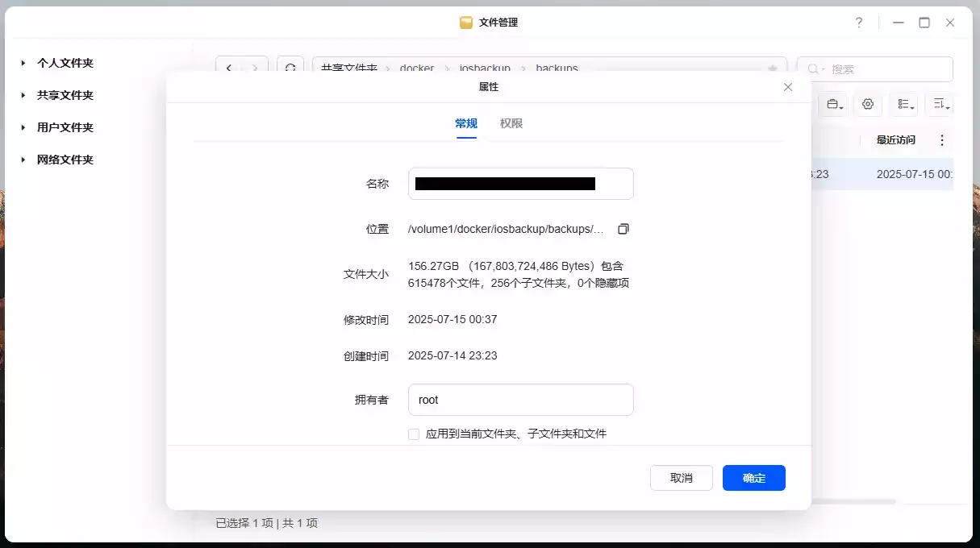Image resolution: width=980 pixels, height=548 pixels.
Task: Switch to the 常规 tab
Action: pyautogui.click(x=466, y=123)
